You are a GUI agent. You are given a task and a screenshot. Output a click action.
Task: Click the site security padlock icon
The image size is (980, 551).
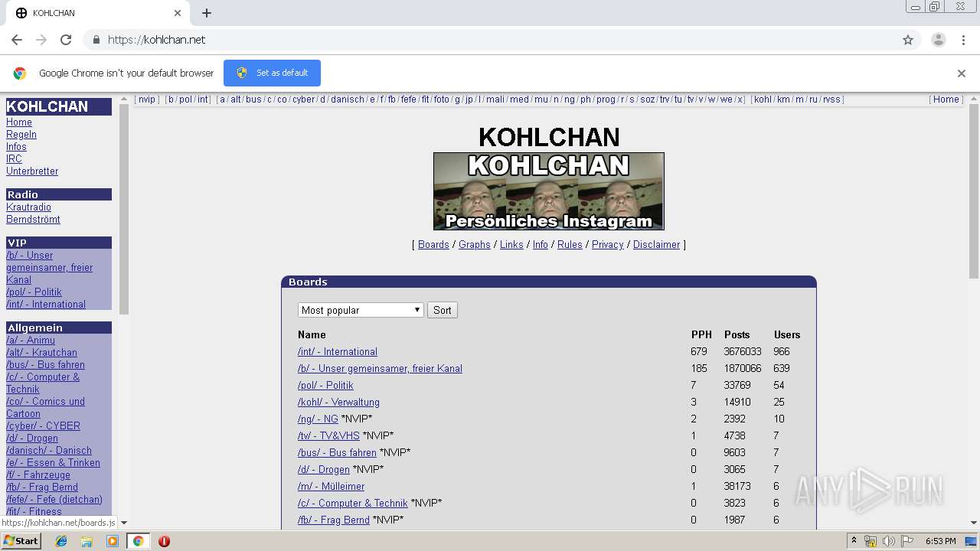pyautogui.click(x=96, y=40)
